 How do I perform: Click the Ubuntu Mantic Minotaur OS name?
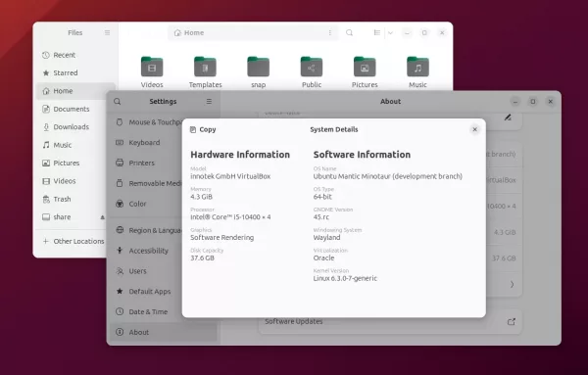[388, 176]
